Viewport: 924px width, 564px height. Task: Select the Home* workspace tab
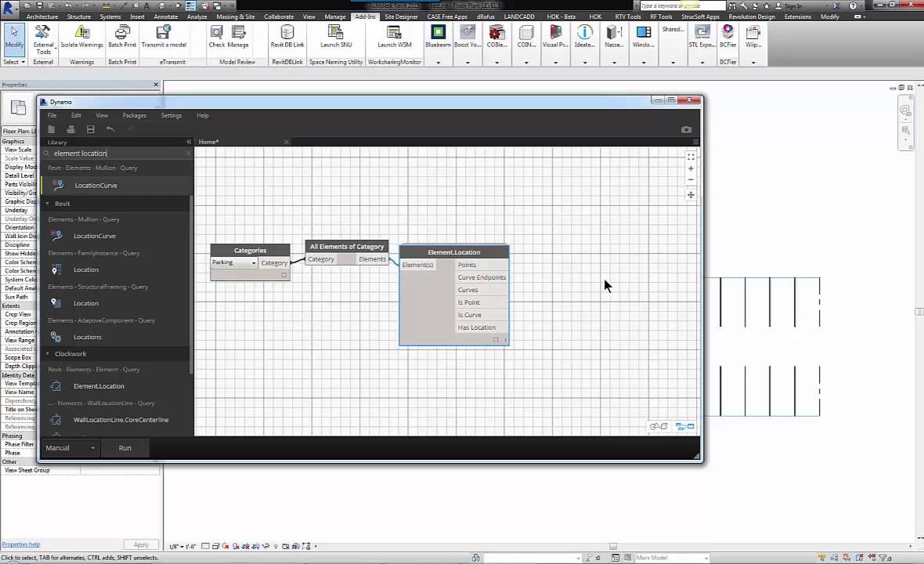click(x=208, y=142)
